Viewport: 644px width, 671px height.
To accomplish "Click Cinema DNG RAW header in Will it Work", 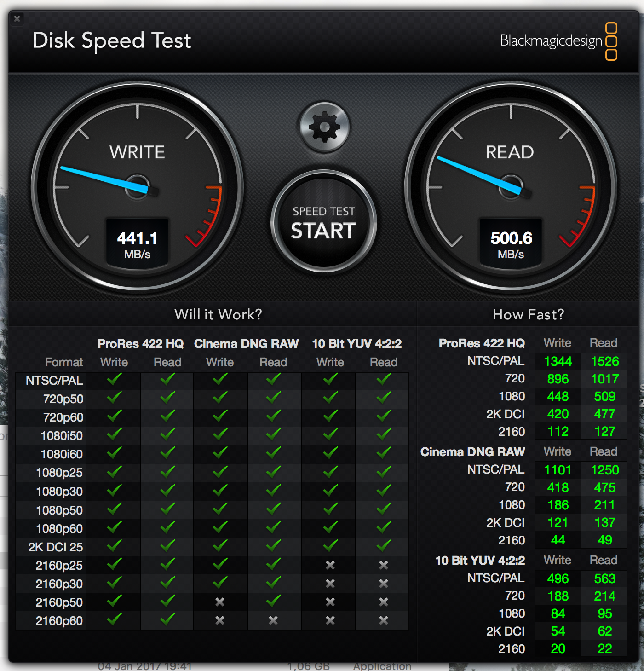I will [x=246, y=344].
